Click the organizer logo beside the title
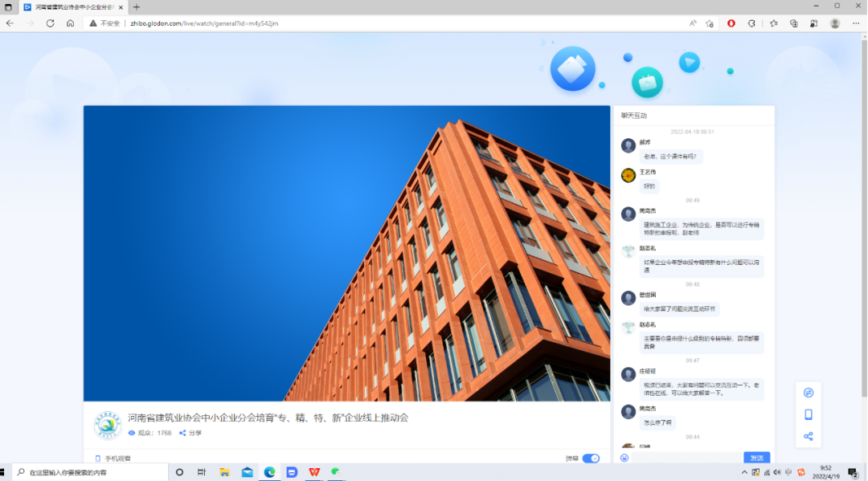 108,426
